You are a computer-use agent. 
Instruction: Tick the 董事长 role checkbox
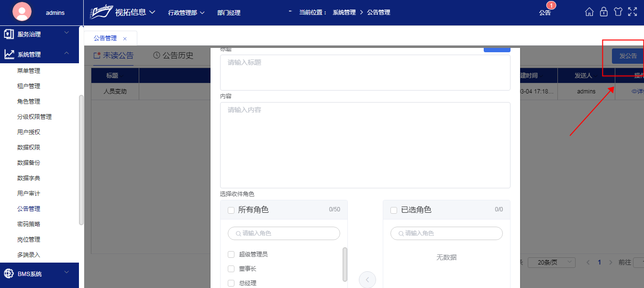pos(231,269)
